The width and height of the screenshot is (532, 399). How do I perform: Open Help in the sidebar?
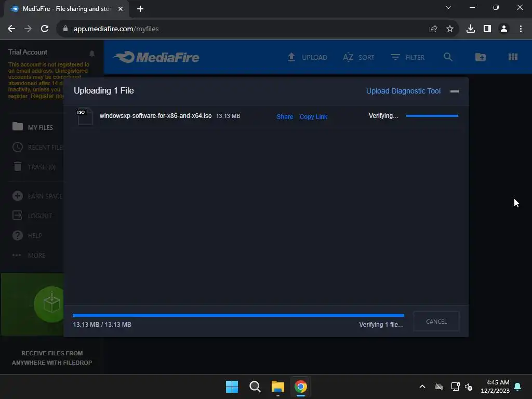[x=27, y=235]
